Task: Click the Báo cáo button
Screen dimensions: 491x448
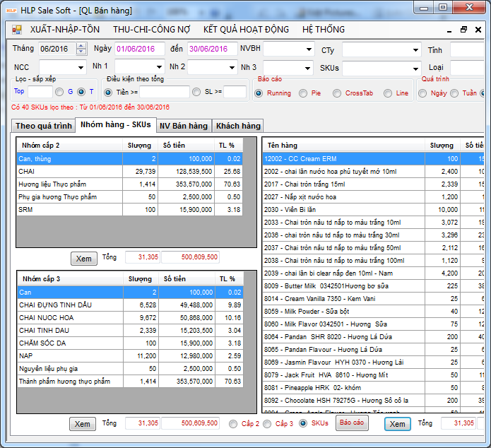Action: pos(352,423)
